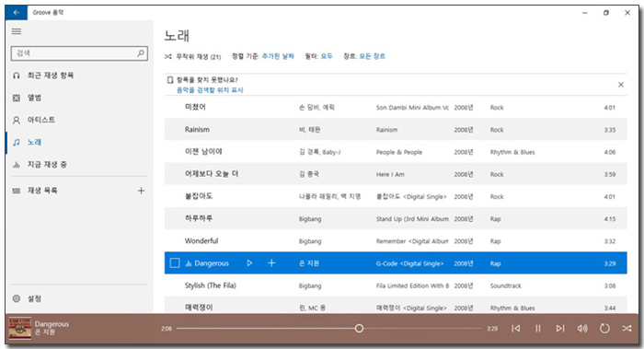The width and height of the screenshot is (644, 349).
Task: Click the now-playing album art thumbnail
Action: pyautogui.click(x=20, y=329)
